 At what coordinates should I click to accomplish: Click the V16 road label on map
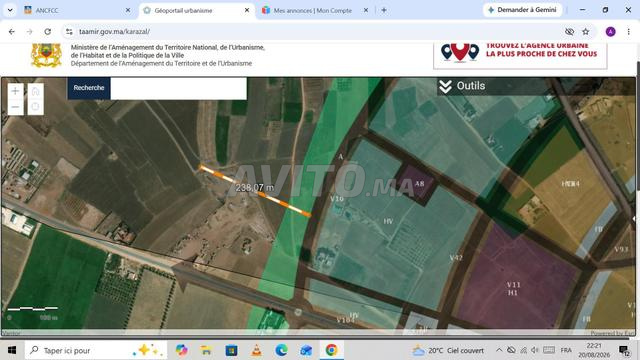(x=337, y=198)
